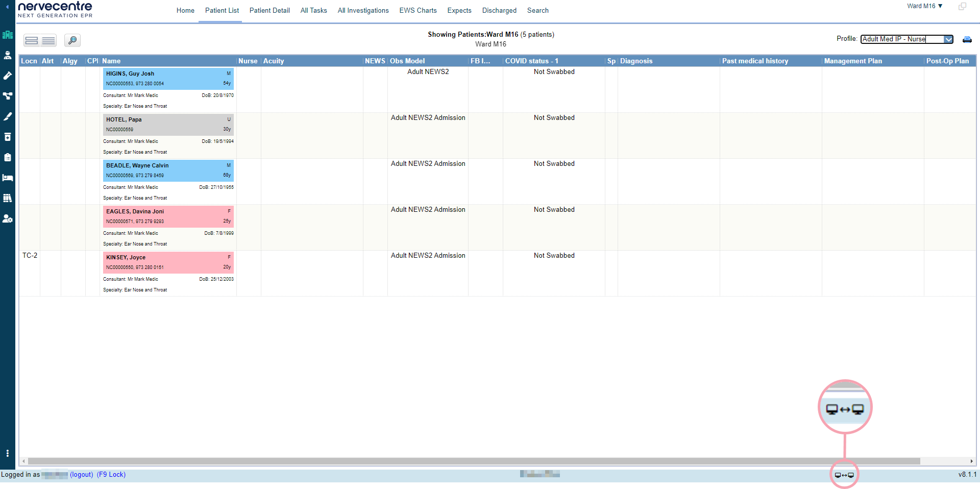The height and width of the screenshot is (489, 980).
Task: Open the test tube sidebar icon
Action: [x=8, y=76]
